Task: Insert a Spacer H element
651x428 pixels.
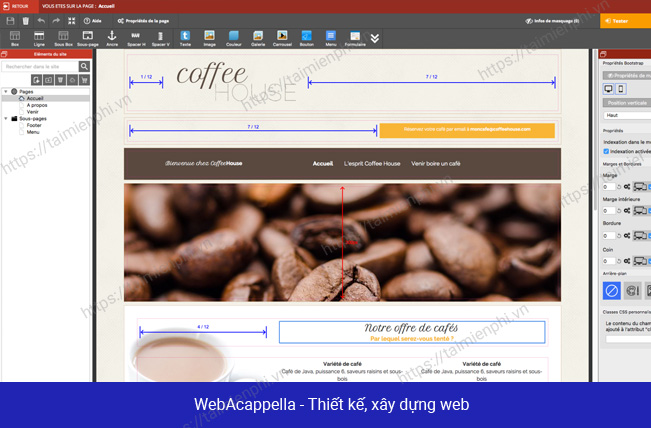Action: (136, 39)
